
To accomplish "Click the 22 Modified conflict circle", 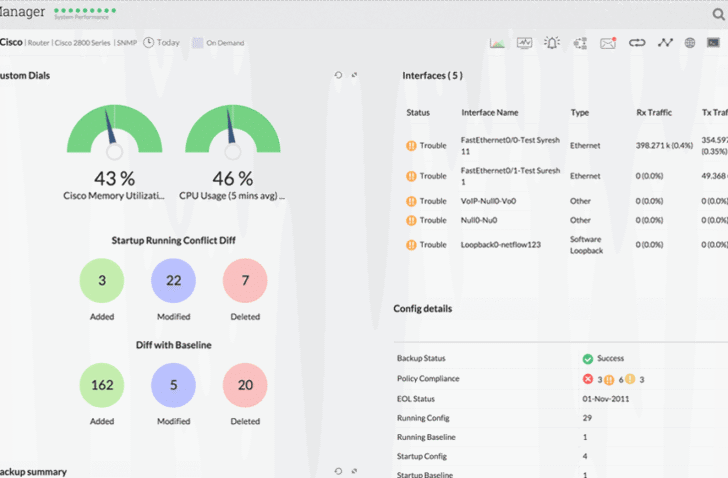I will 173,280.
